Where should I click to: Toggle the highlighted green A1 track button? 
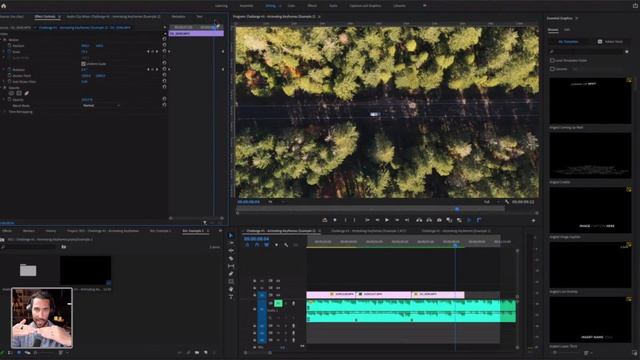(x=278, y=303)
